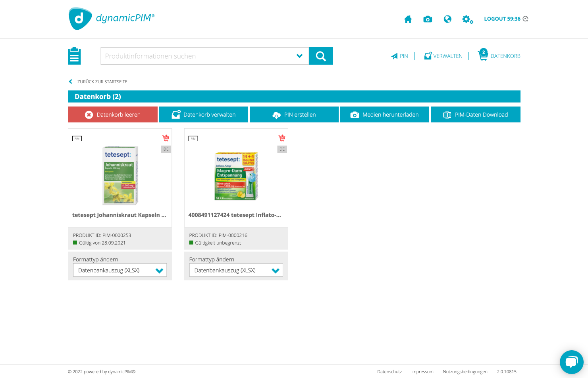Go to home via house icon

(x=408, y=19)
